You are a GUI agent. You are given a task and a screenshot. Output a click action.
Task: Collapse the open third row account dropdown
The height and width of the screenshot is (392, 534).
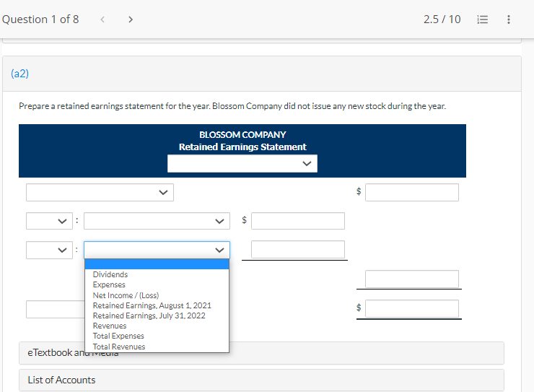click(157, 250)
